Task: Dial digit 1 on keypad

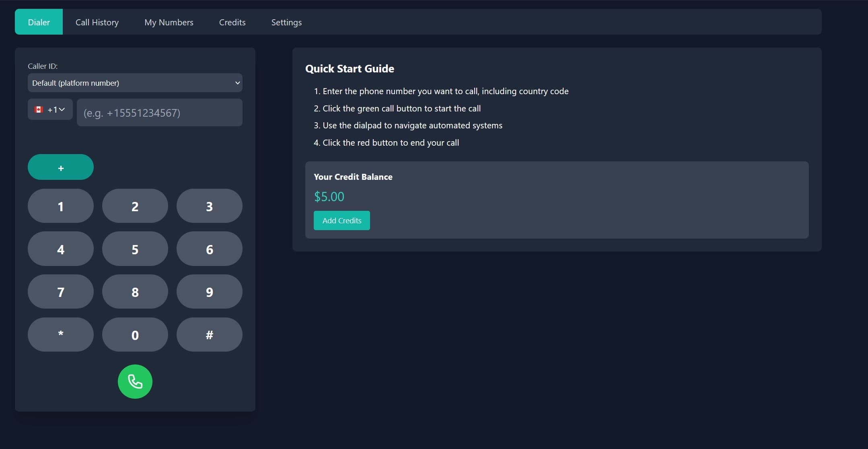Action: (61, 206)
